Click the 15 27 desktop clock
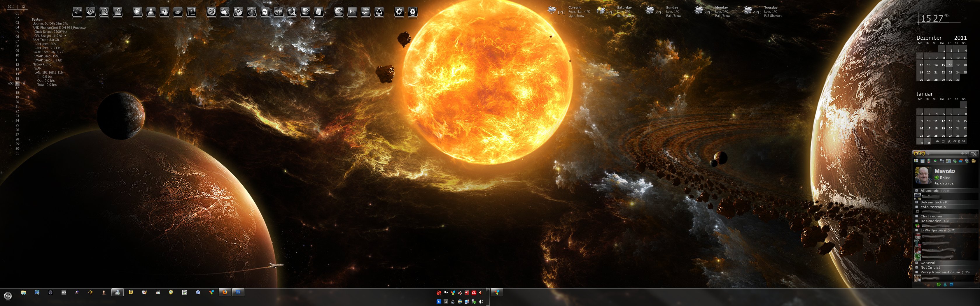Image resolution: width=980 pixels, height=306 pixels. 935,18
